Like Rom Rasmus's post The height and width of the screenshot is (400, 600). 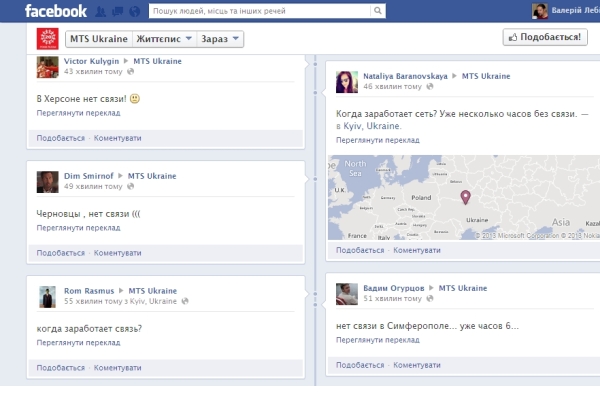pyautogui.click(x=60, y=368)
